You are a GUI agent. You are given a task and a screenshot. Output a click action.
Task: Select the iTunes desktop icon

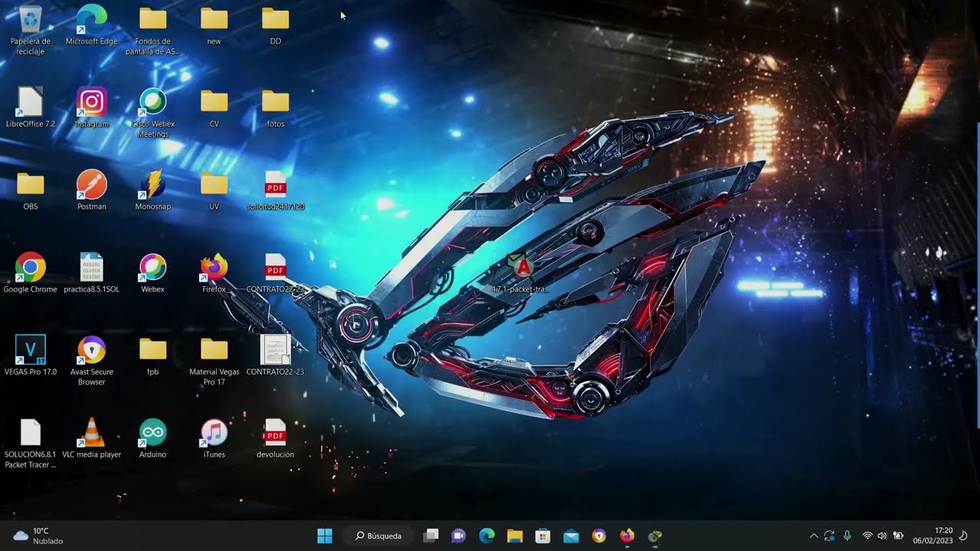click(214, 438)
